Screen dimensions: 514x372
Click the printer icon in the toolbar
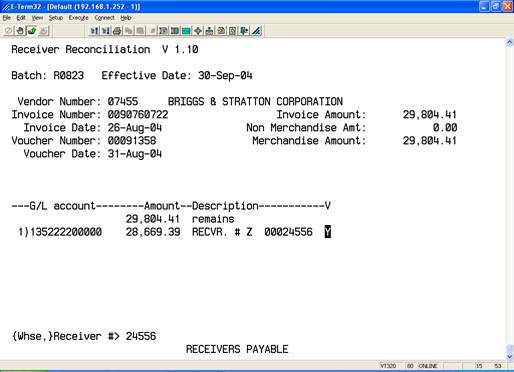[x=117, y=31]
